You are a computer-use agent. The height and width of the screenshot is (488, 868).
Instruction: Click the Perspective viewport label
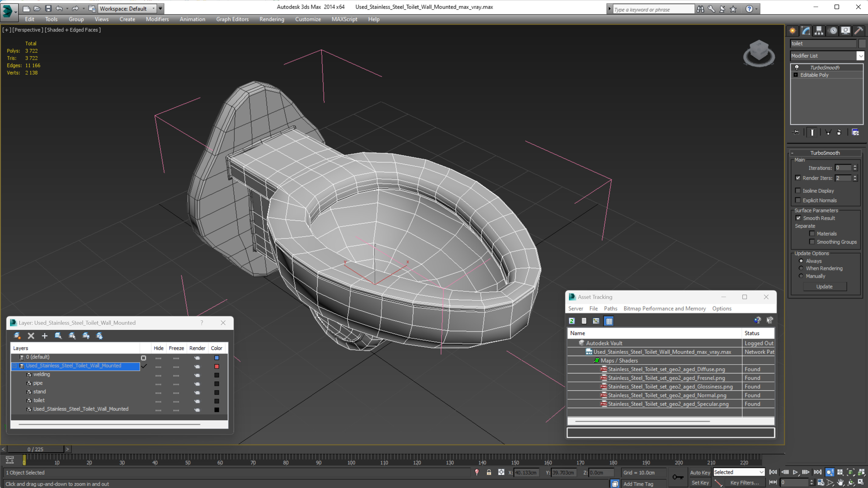click(x=28, y=29)
